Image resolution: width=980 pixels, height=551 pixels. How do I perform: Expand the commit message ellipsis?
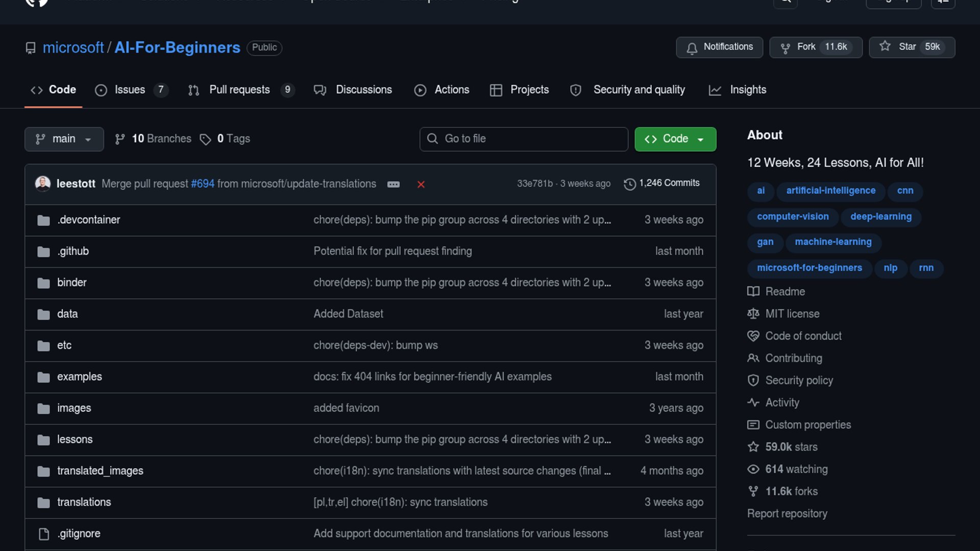pyautogui.click(x=393, y=184)
